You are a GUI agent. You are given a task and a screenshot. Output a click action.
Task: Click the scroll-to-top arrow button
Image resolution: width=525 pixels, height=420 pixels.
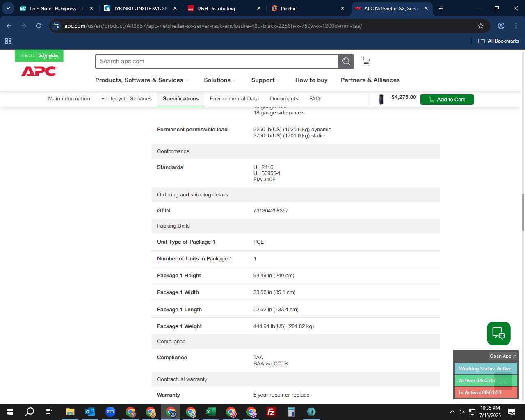(x=503, y=382)
